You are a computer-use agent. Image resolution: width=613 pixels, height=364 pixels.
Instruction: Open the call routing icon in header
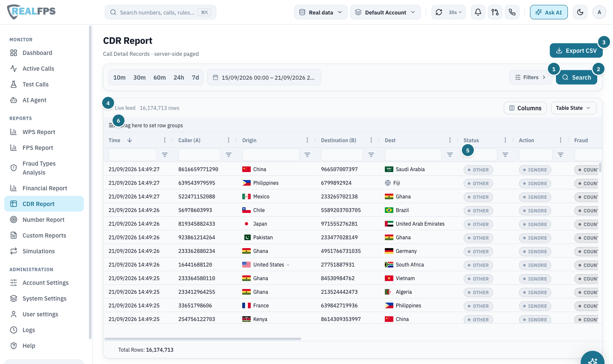pos(495,12)
